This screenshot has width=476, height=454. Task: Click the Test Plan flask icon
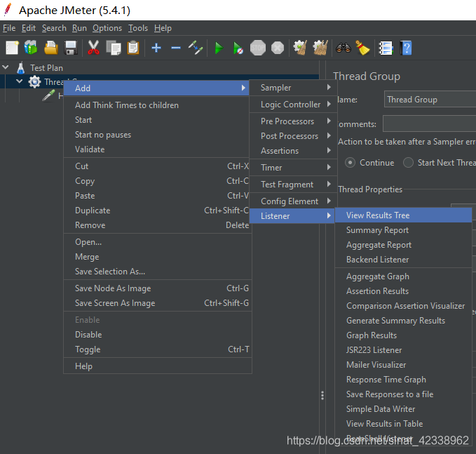(x=20, y=68)
